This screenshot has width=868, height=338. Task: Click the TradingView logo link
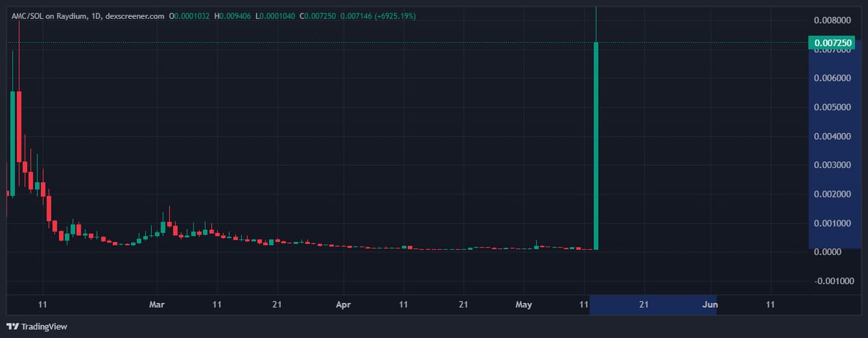[36, 327]
